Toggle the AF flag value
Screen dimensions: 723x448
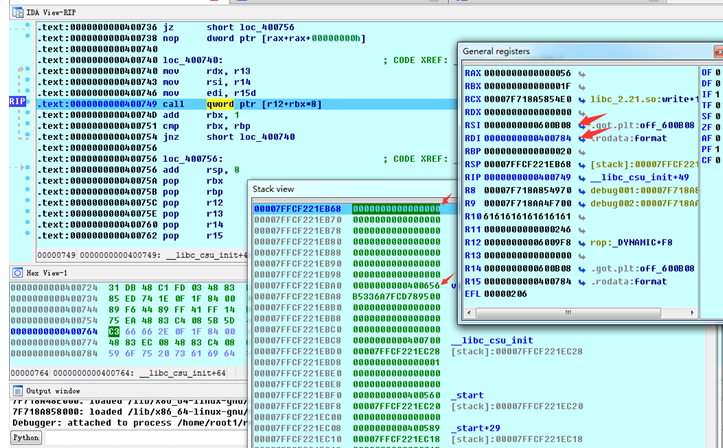tap(717, 138)
